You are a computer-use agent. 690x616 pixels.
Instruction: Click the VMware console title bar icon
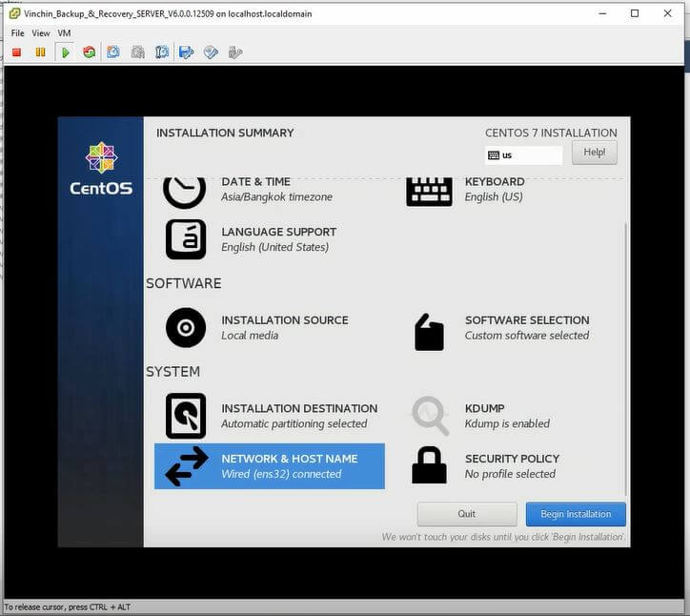click(x=14, y=13)
